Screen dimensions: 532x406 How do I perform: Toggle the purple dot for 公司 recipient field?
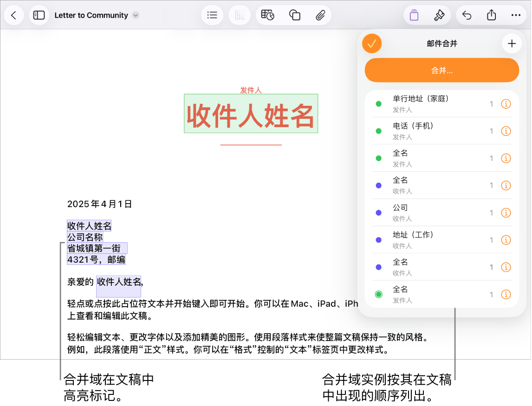coord(378,213)
